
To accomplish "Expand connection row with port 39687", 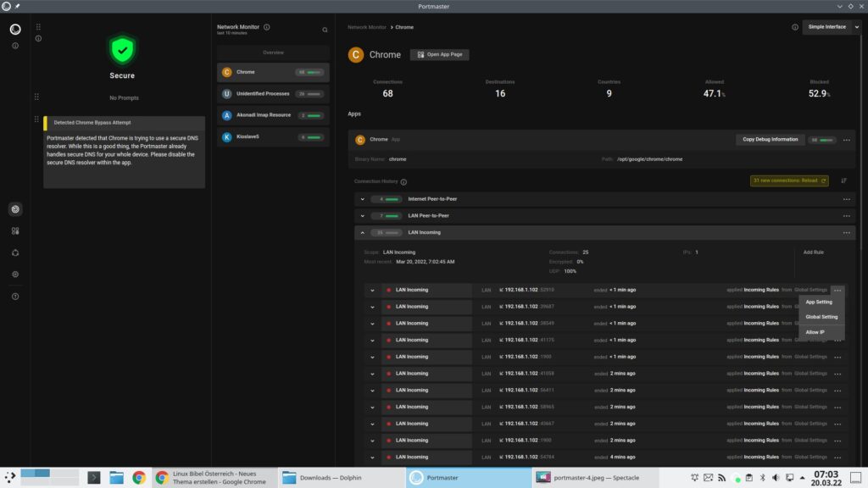I will click(x=373, y=307).
